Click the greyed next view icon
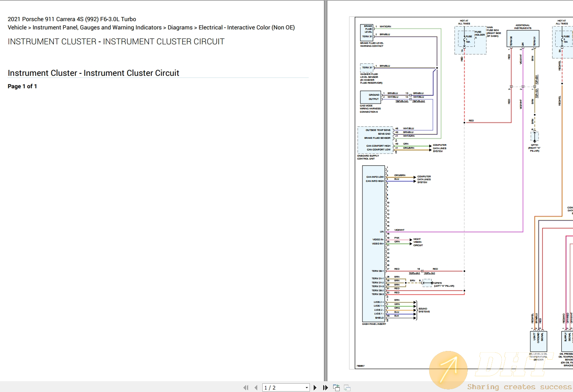Screen dimensions: 573x392 (x=347, y=388)
